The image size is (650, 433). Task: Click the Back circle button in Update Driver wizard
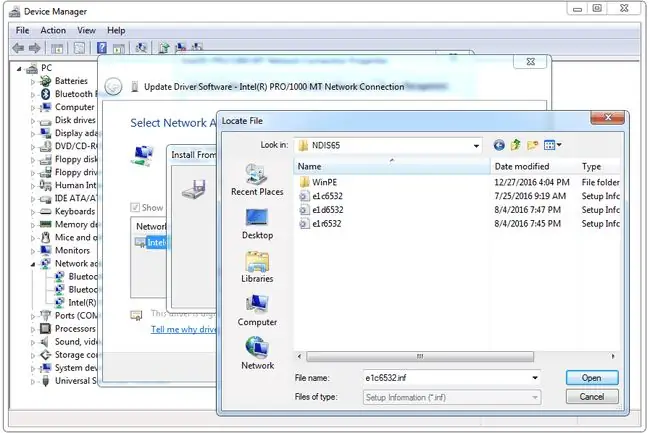tap(113, 87)
